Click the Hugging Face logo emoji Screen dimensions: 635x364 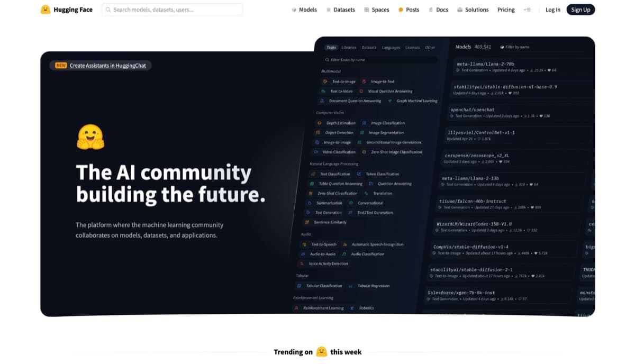(x=46, y=10)
